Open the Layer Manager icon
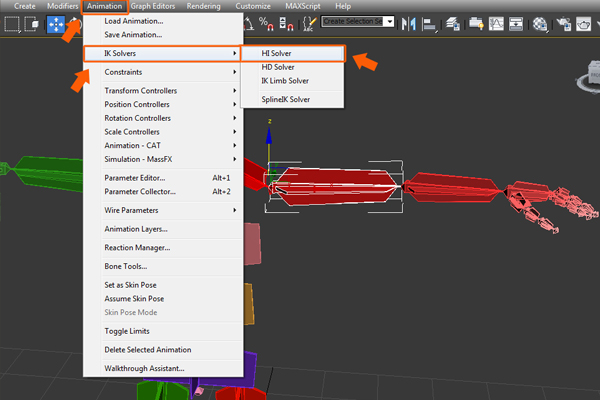 coord(453,24)
